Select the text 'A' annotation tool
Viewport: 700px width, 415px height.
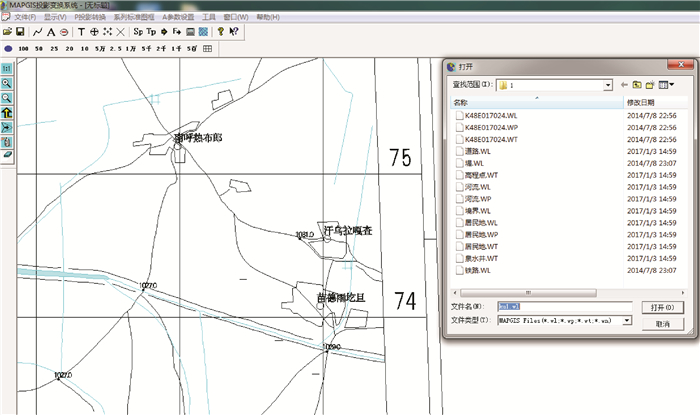50,32
